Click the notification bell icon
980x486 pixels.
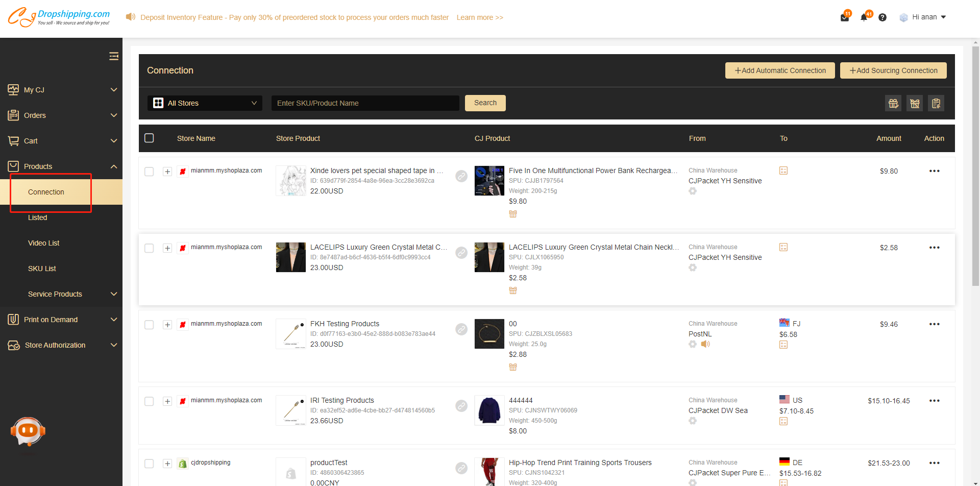(864, 17)
